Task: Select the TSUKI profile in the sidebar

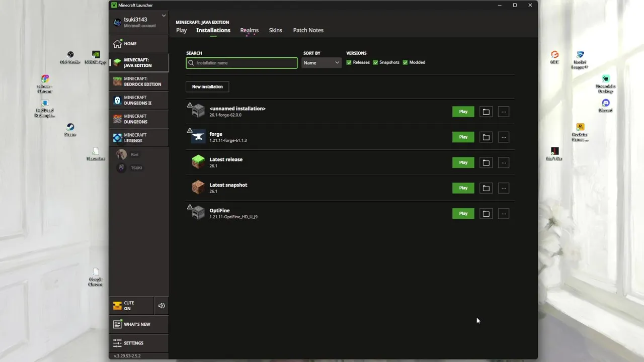Action: (130, 167)
